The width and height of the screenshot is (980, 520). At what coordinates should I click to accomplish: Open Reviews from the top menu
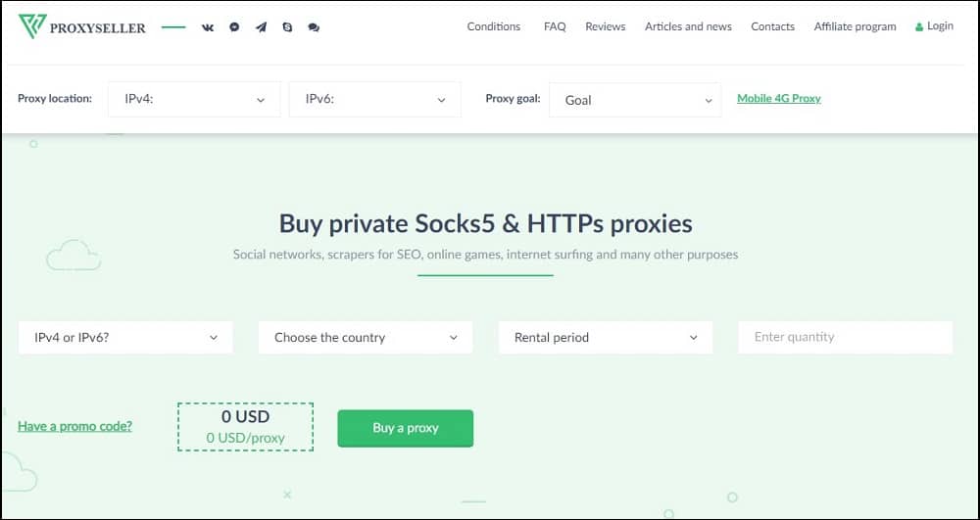coord(606,26)
